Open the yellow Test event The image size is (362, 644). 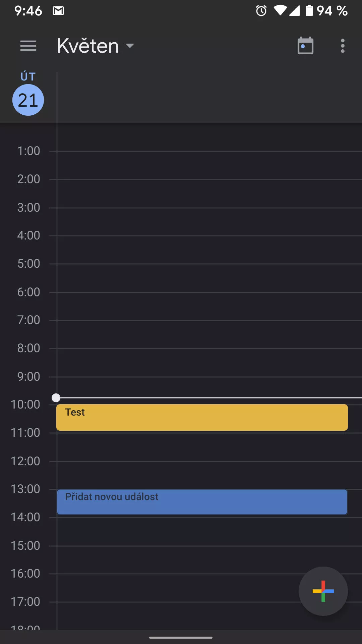(202, 417)
